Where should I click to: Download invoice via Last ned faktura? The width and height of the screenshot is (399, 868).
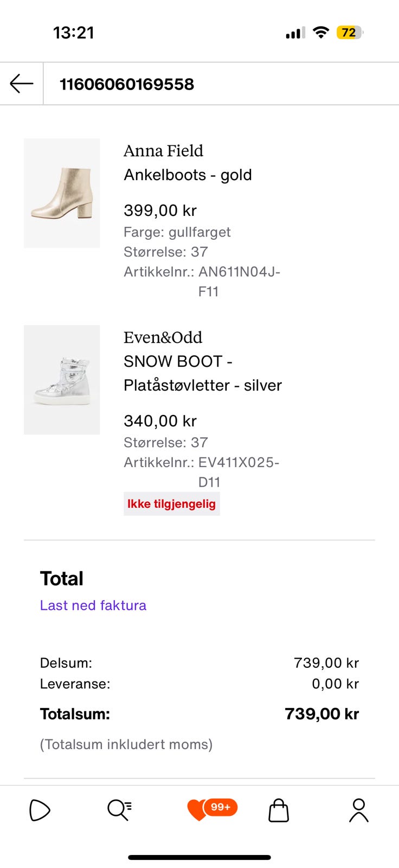click(93, 605)
